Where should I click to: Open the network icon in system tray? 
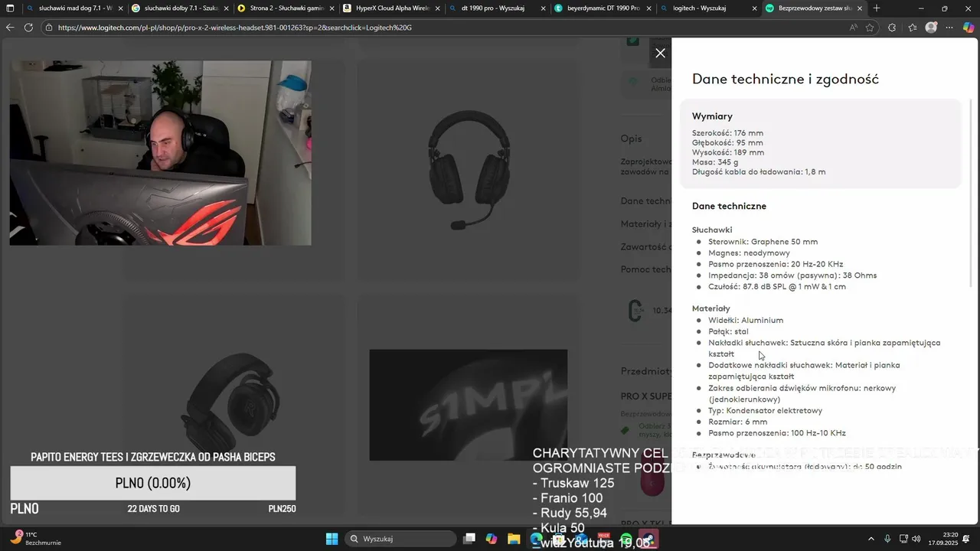coord(903,539)
